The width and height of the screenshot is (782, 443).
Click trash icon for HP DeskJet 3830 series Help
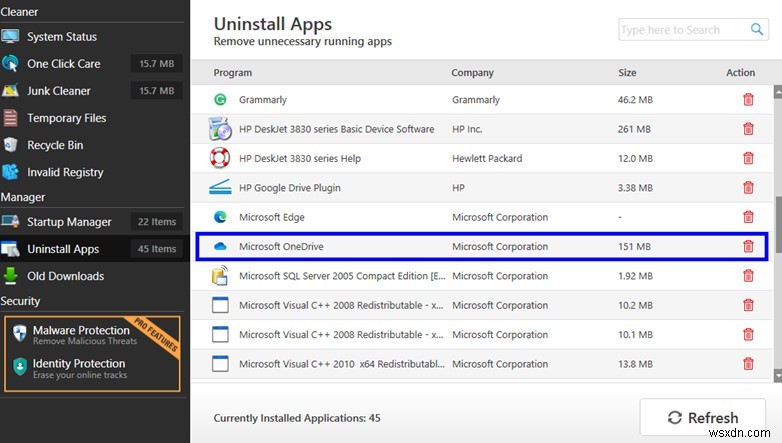[x=748, y=158]
